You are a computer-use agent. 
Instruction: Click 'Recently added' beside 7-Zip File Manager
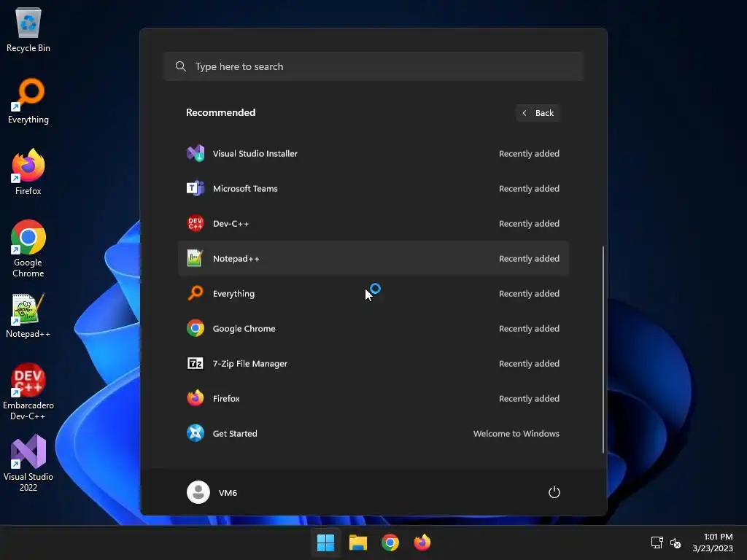(x=529, y=363)
